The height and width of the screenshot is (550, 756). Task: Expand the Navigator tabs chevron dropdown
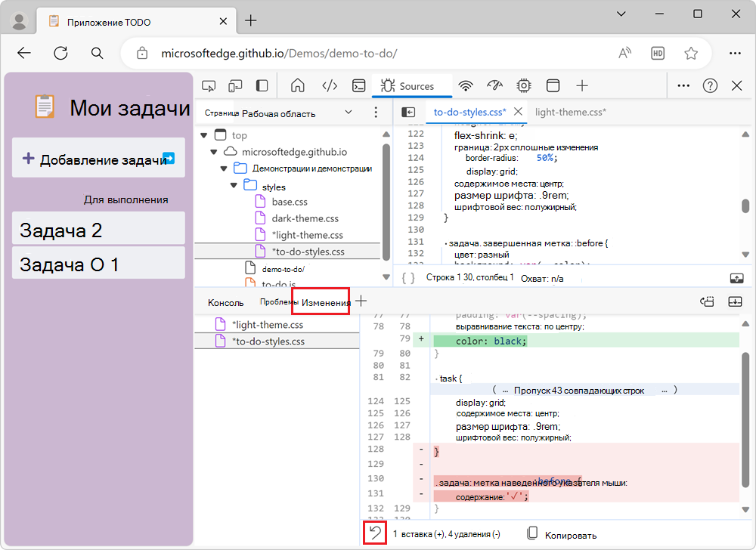[348, 113]
